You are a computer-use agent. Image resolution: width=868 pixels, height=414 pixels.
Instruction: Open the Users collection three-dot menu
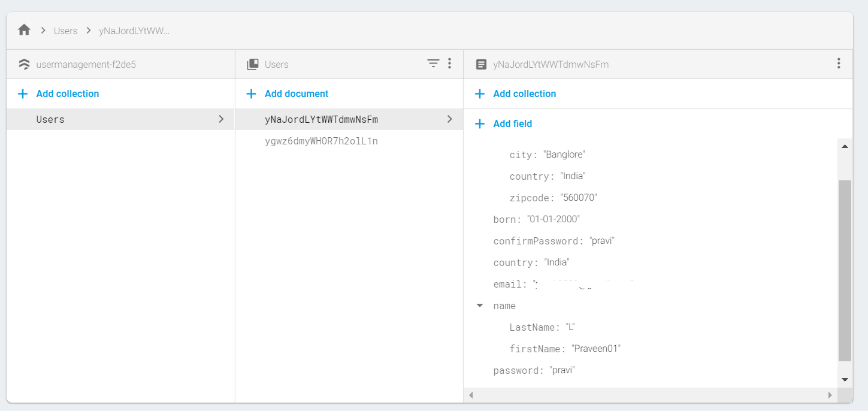(x=449, y=64)
